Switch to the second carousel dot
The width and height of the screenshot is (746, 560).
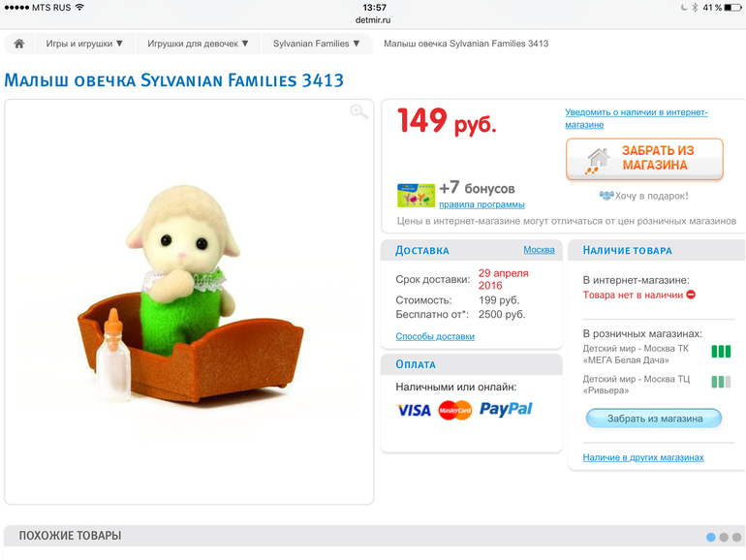724,537
